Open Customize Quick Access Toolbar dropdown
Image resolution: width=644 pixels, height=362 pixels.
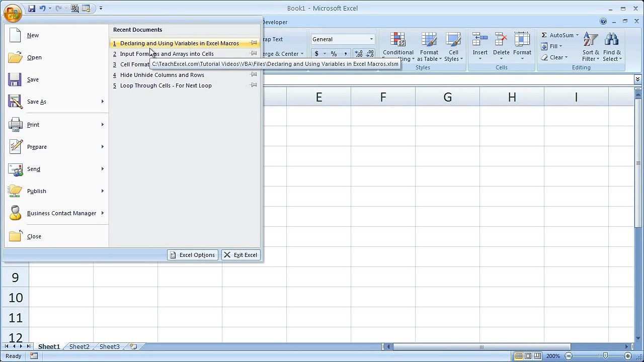pos(101,8)
